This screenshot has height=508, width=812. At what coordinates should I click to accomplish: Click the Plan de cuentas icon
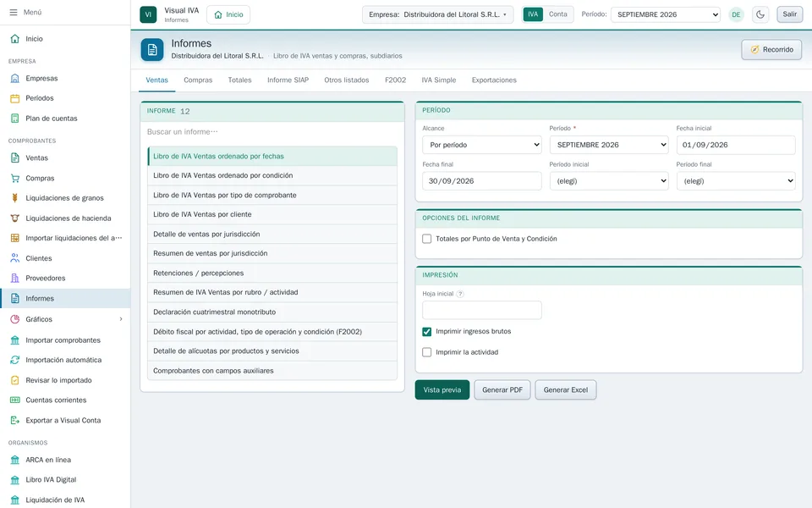[15, 119]
